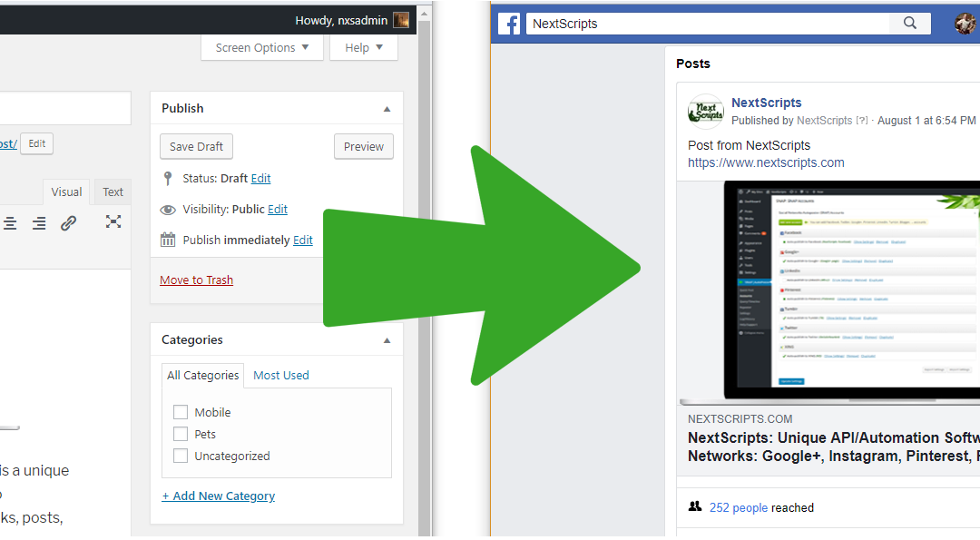Click the post permalink URL

(8, 143)
